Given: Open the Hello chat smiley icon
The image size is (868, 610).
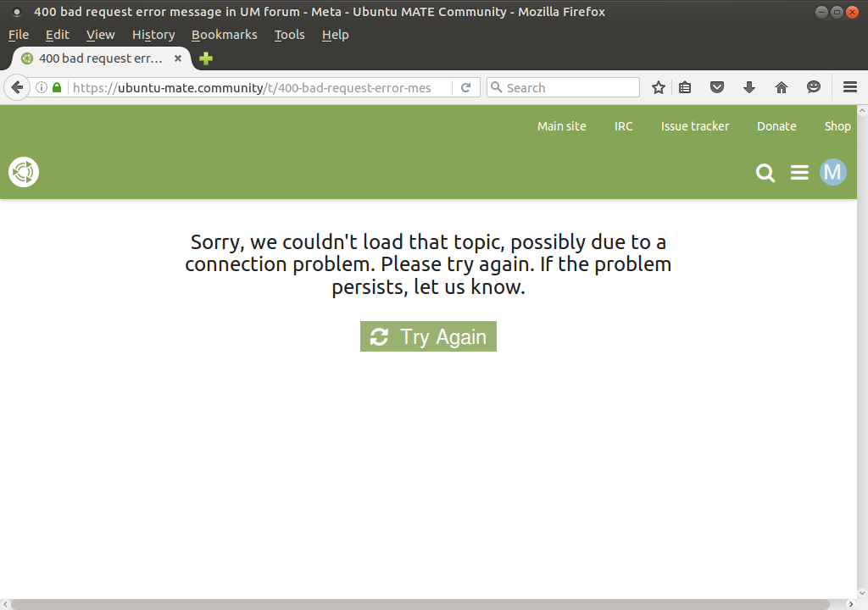Looking at the screenshot, I should pyautogui.click(x=813, y=87).
